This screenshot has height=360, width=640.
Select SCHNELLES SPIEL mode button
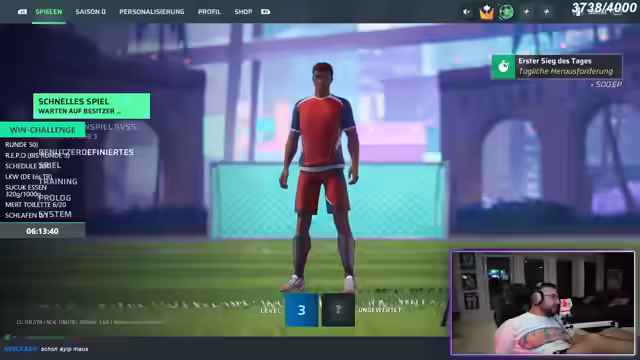tap(91, 106)
